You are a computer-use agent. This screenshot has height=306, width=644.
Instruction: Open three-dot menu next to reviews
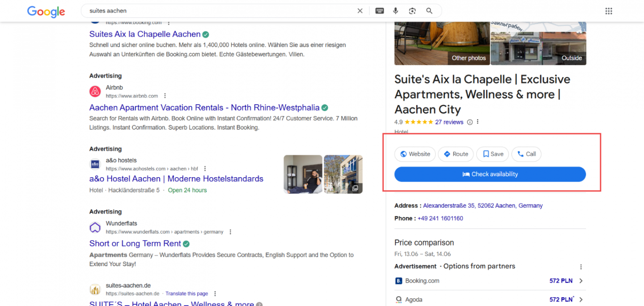coord(478,122)
